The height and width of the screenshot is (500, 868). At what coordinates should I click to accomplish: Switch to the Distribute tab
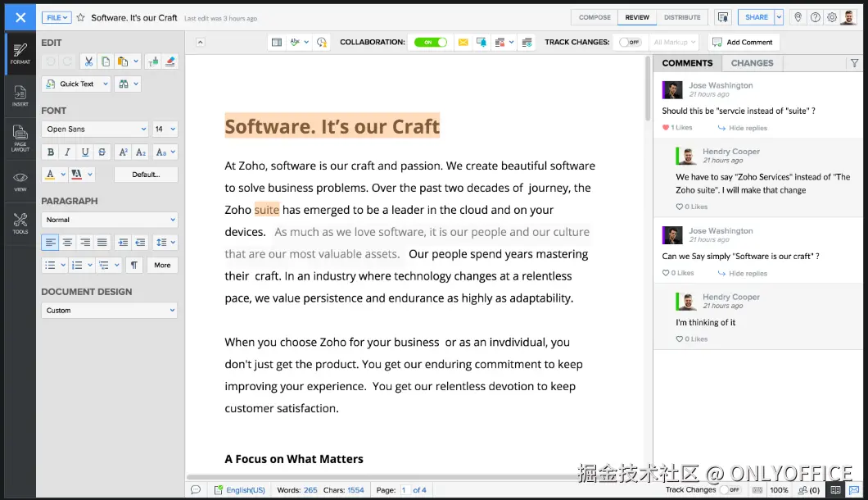682,17
